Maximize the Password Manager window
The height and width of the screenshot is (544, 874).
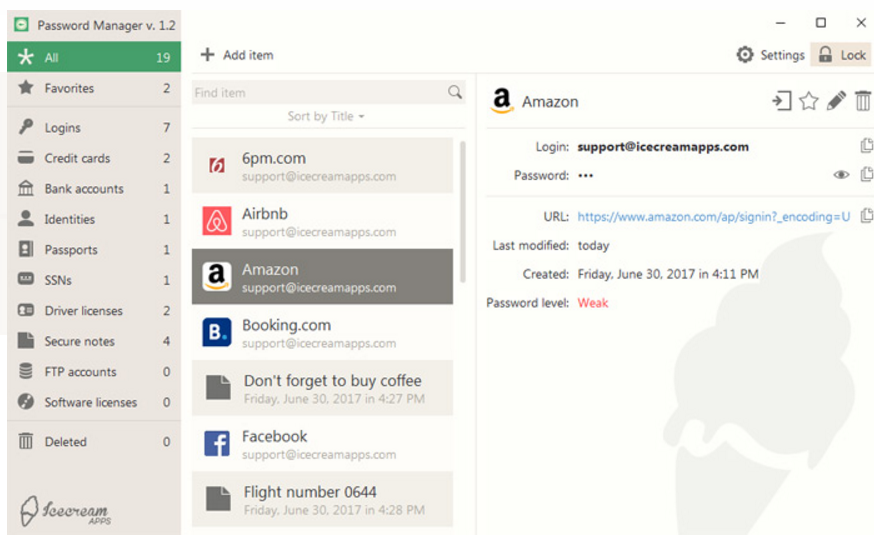click(x=820, y=23)
